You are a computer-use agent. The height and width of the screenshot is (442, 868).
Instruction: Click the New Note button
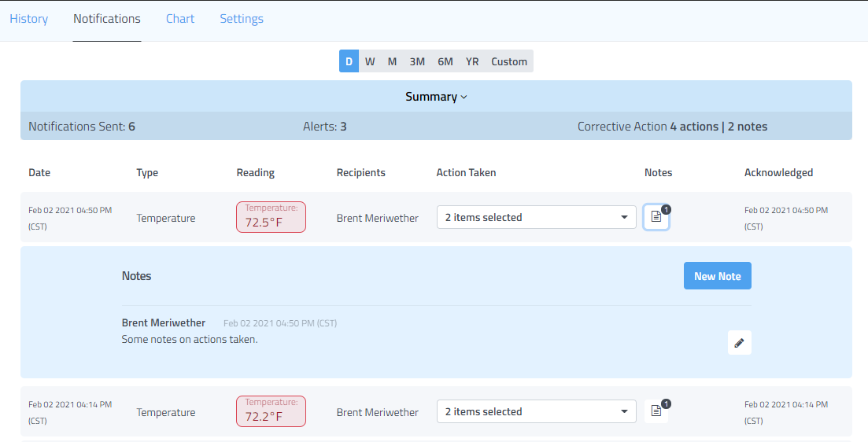click(717, 276)
